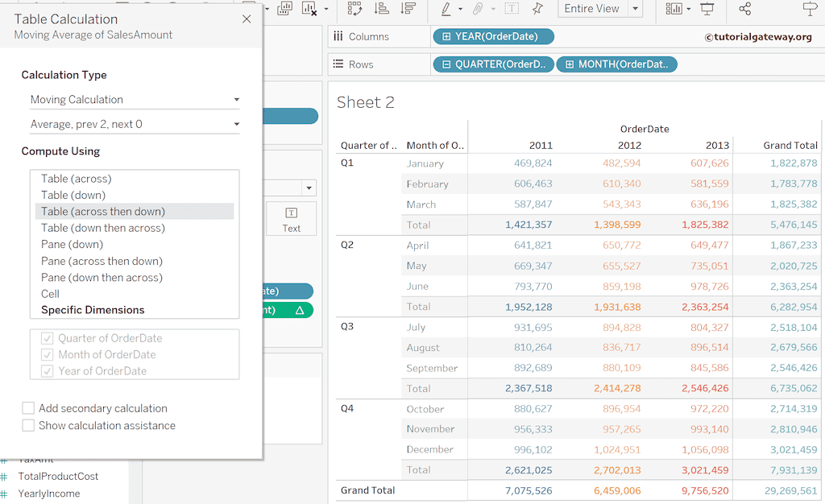Select Table (across then down) option
Viewport: 825px width, 504px height.
tap(135, 211)
